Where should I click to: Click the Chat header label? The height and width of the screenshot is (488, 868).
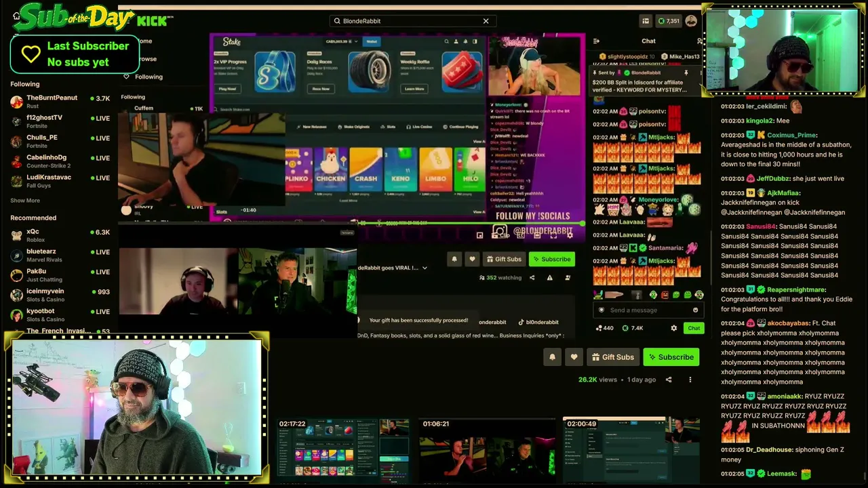[648, 41]
